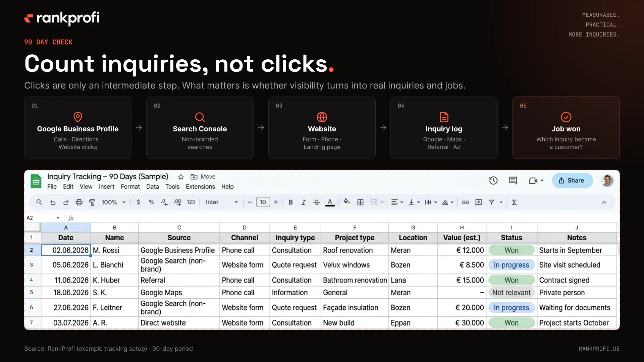Click the Share button
Image resolution: width=644 pixels, height=362 pixels.
point(572,181)
